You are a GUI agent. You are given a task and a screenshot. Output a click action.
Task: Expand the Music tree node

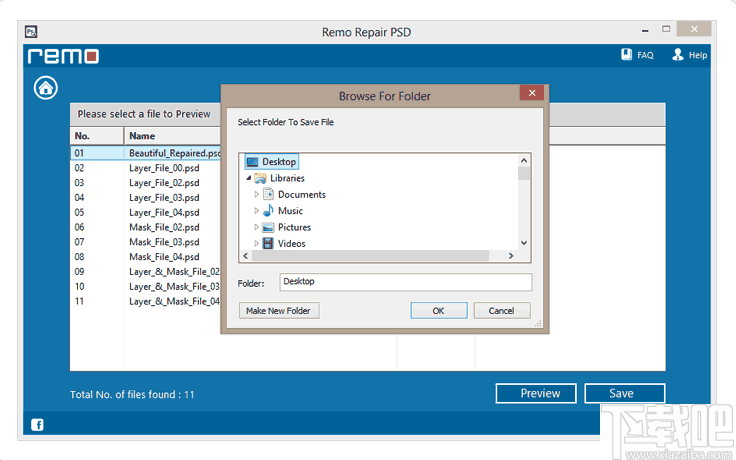point(256,211)
